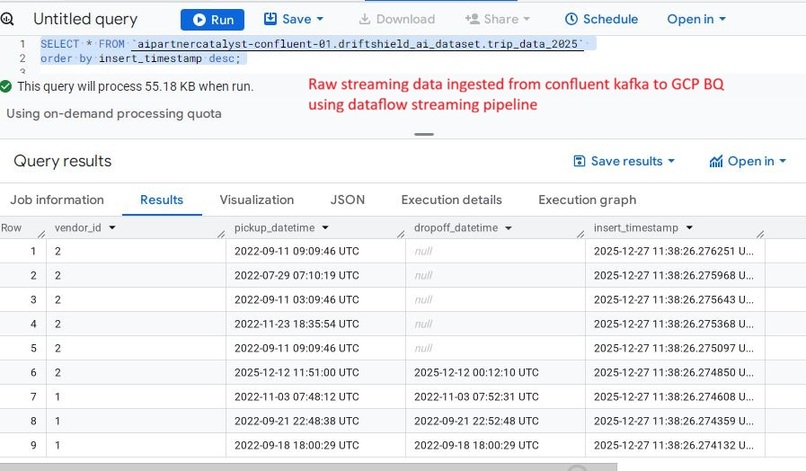
Task: Open vendor_id column menu arrow
Action: pyautogui.click(x=112, y=228)
